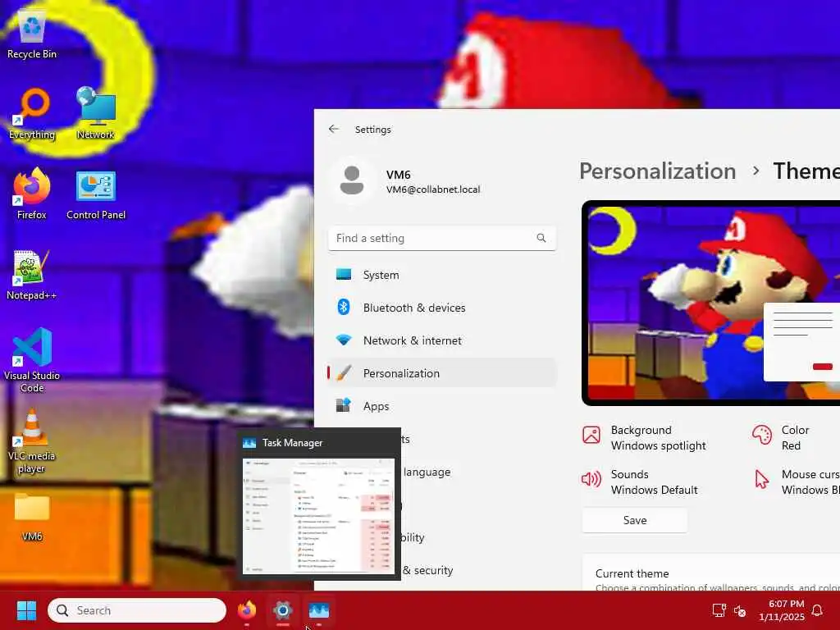This screenshot has width=840, height=630.
Task: Click the Windows Start button
Action: pos(26,610)
